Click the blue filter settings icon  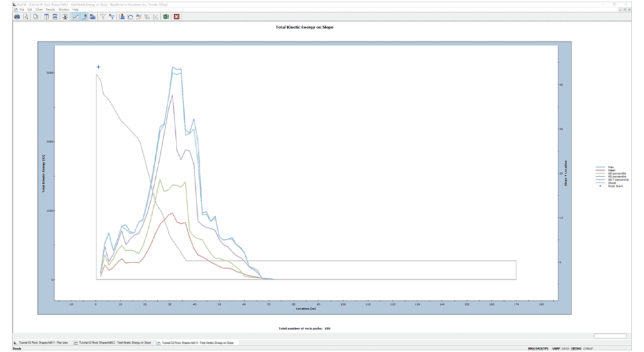(x=111, y=17)
